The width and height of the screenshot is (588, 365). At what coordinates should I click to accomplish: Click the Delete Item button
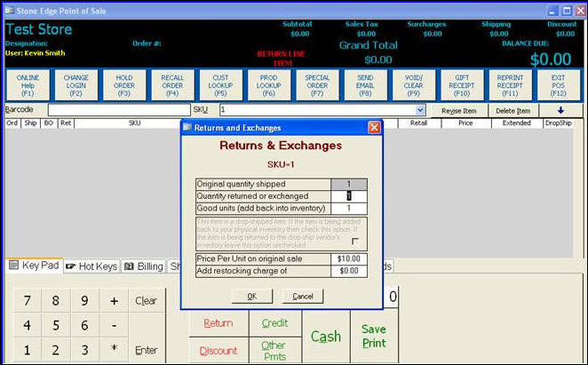(x=513, y=111)
